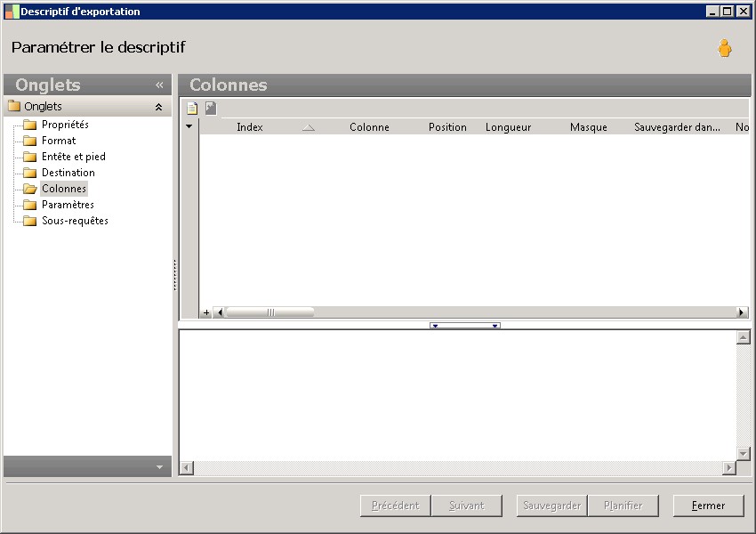Click the lower pane scroll up arrow
The height and width of the screenshot is (534, 756).
(x=743, y=337)
